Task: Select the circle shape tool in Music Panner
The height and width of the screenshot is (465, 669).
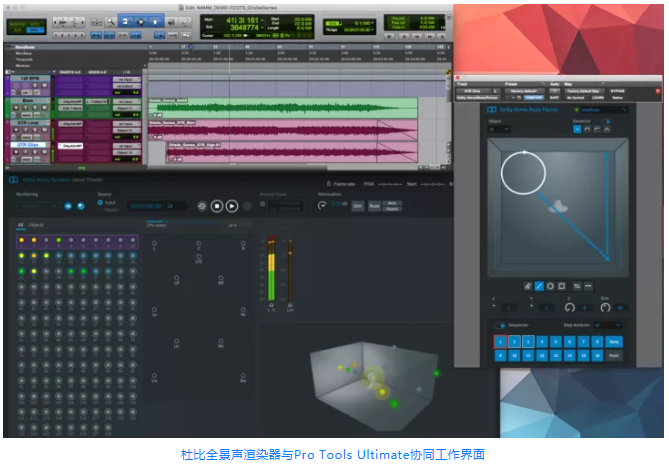Action: [551, 285]
